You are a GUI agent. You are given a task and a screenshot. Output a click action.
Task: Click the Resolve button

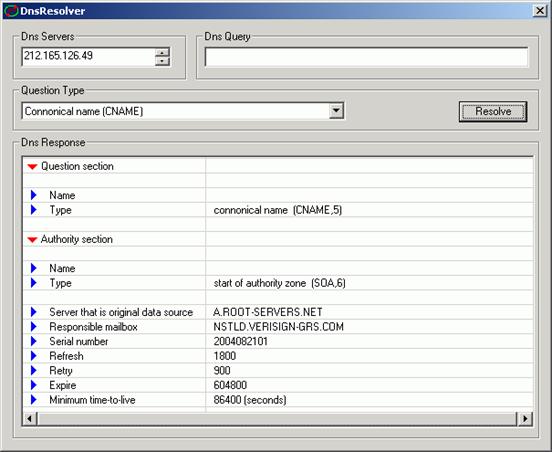(493, 112)
